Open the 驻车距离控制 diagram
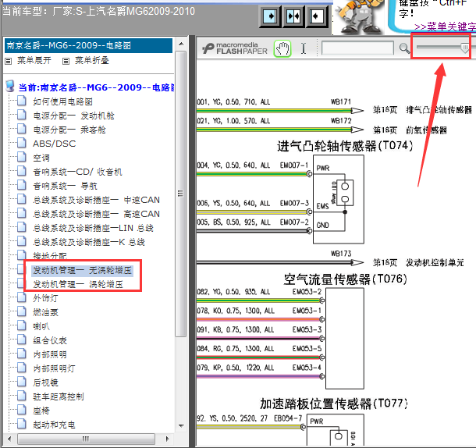 [x=59, y=396]
